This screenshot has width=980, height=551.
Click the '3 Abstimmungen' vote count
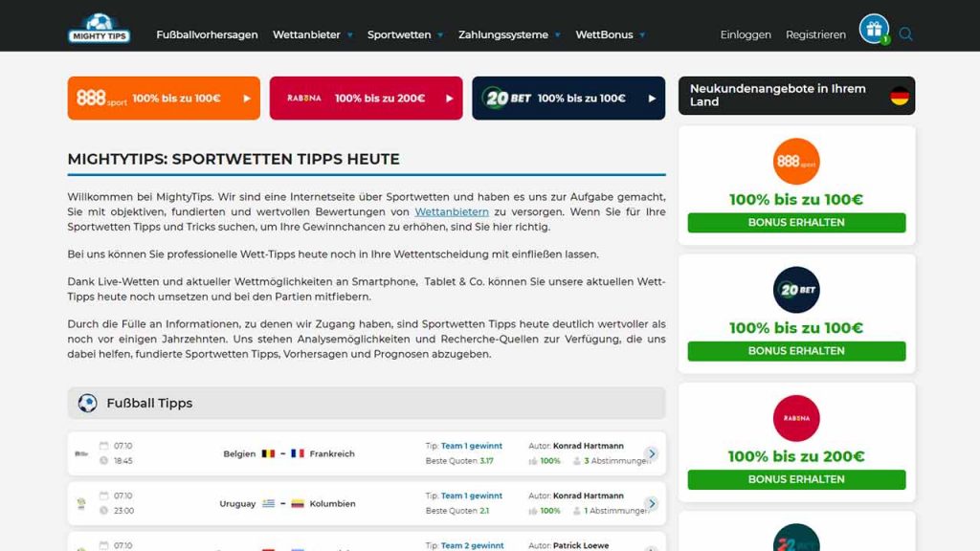pyautogui.click(x=617, y=461)
